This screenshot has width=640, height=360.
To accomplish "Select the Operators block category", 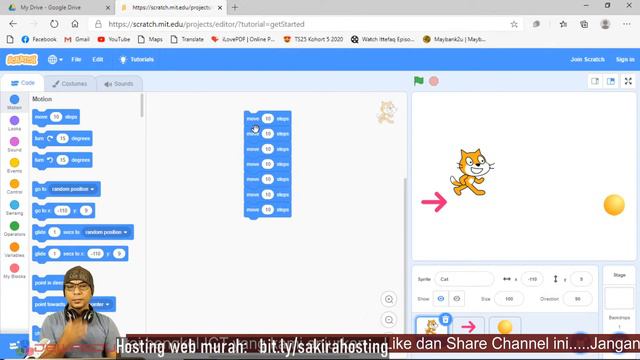I will point(14,229).
